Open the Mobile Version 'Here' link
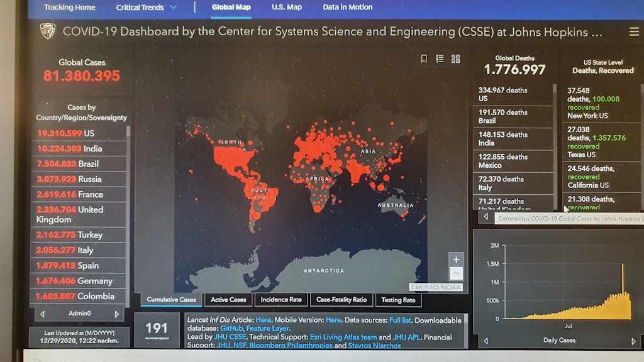This screenshot has width=644, height=362. pyautogui.click(x=333, y=320)
